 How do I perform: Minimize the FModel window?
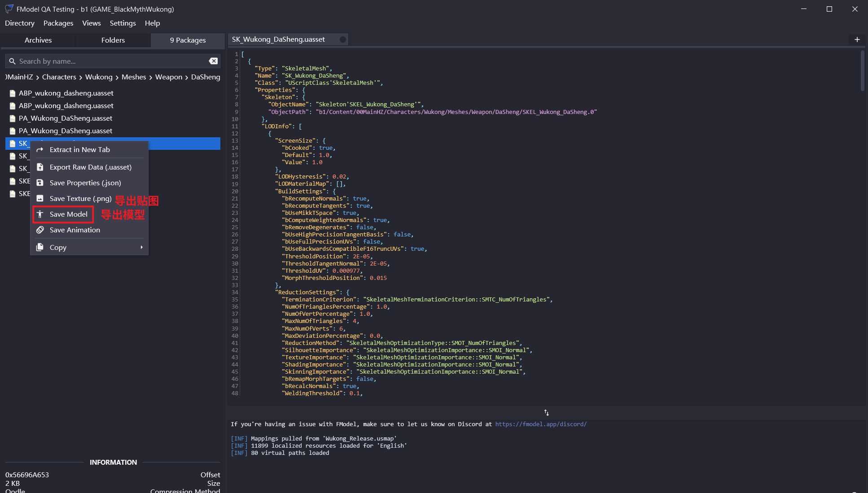[804, 9]
